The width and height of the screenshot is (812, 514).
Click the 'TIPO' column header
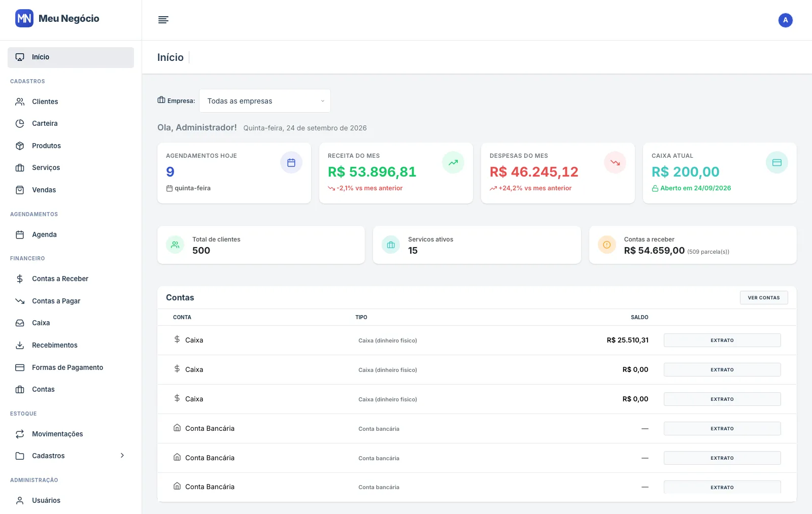361,317
